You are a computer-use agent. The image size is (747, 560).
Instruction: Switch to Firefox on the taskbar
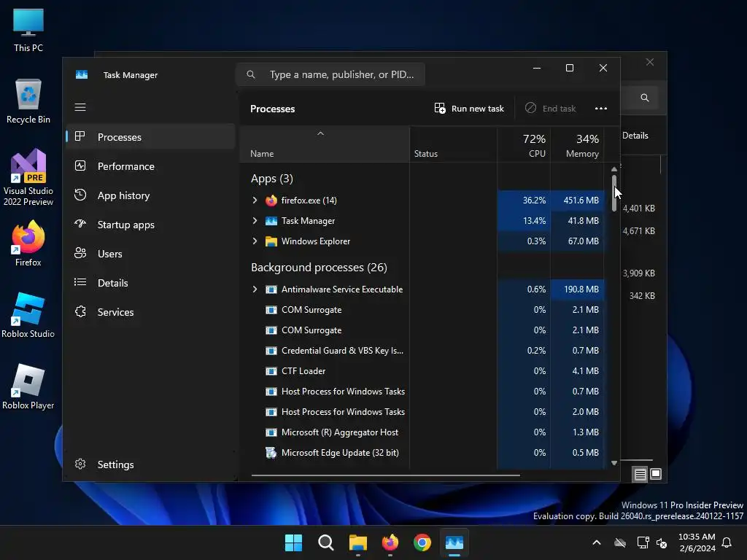[x=390, y=542]
